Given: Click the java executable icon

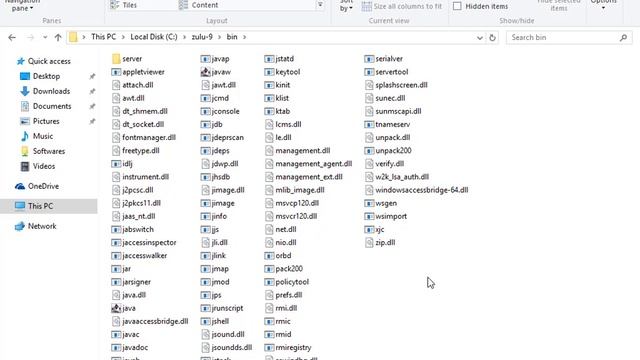Looking at the screenshot, I should (x=116, y=308).
